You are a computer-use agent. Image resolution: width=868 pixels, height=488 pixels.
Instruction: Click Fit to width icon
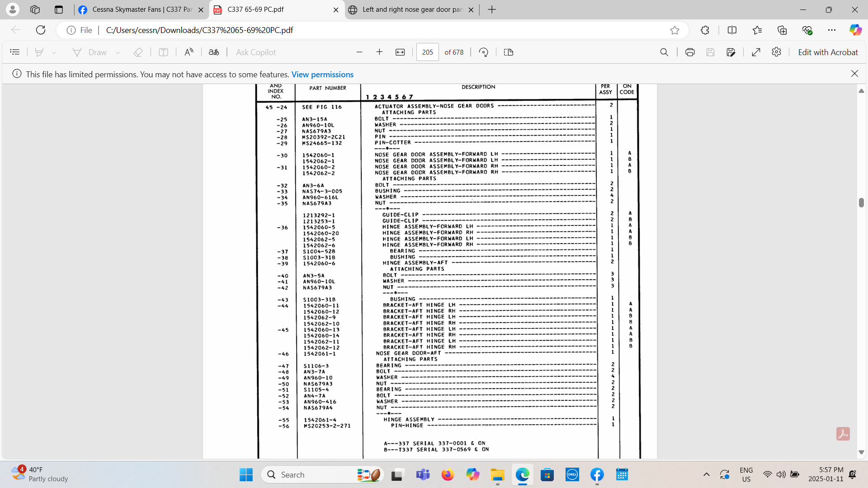coord(400,52)
